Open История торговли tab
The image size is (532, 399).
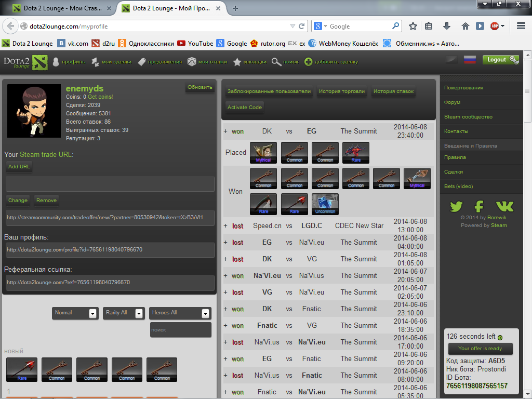[x=342, y=91]
